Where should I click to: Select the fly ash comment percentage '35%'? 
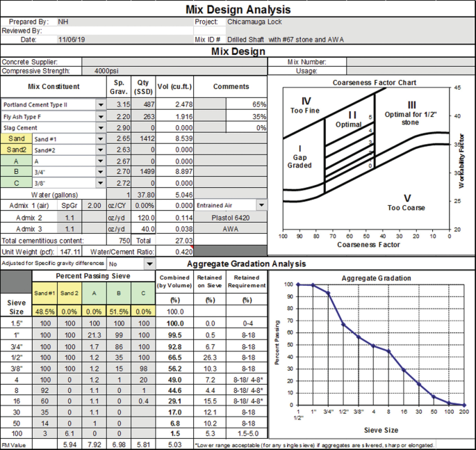point(247,116)
